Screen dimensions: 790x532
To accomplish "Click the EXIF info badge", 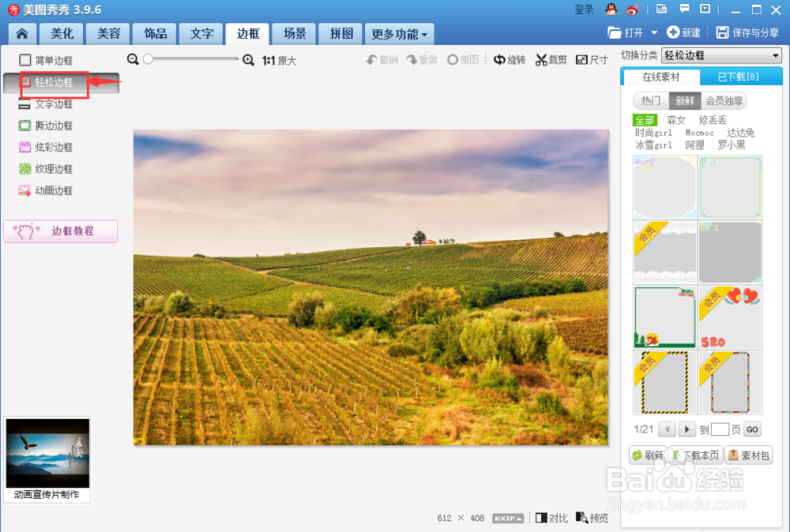I will click(x=508, y=518).
